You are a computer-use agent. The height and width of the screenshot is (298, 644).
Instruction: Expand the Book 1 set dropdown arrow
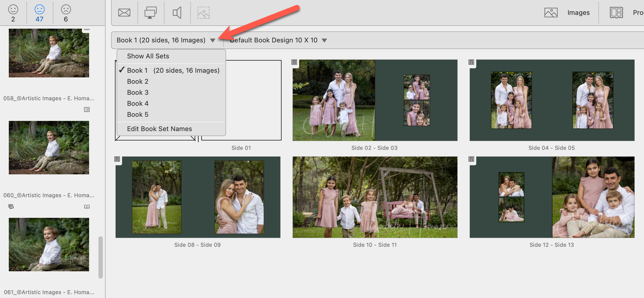(x=213, y=40)
